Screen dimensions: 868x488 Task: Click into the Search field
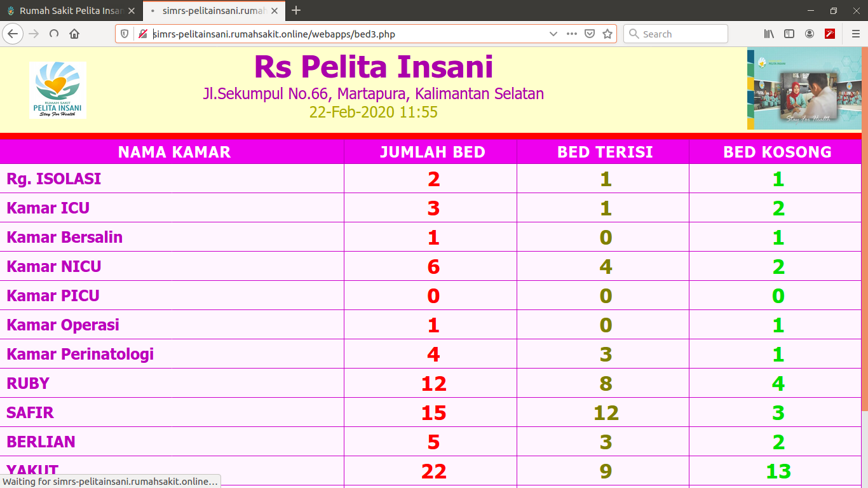point(675,34)
